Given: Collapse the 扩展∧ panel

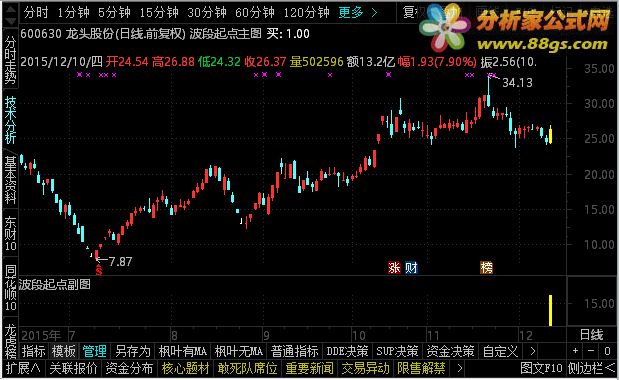Looking at the screenshot, I should click(x=23, y=368).
